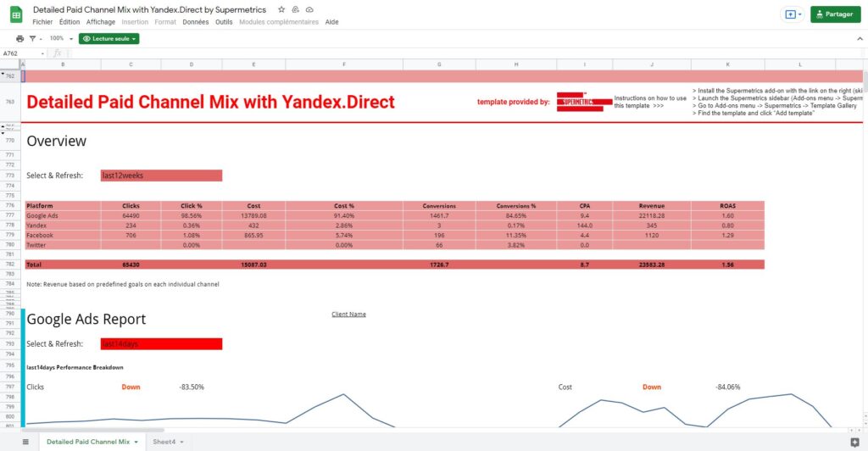
Task: Open the Fichier menu
Action: (x=42, y=22)
